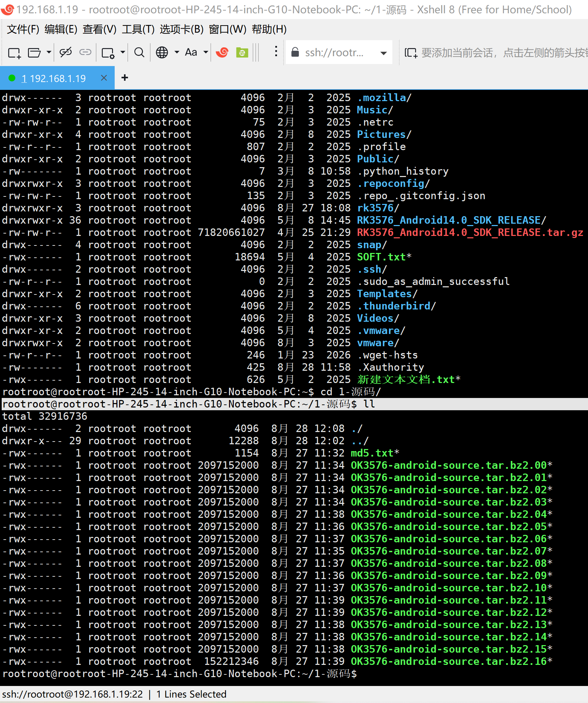Click the Aa font icon
The image size is (588, 703).
[x=191, y=52]
